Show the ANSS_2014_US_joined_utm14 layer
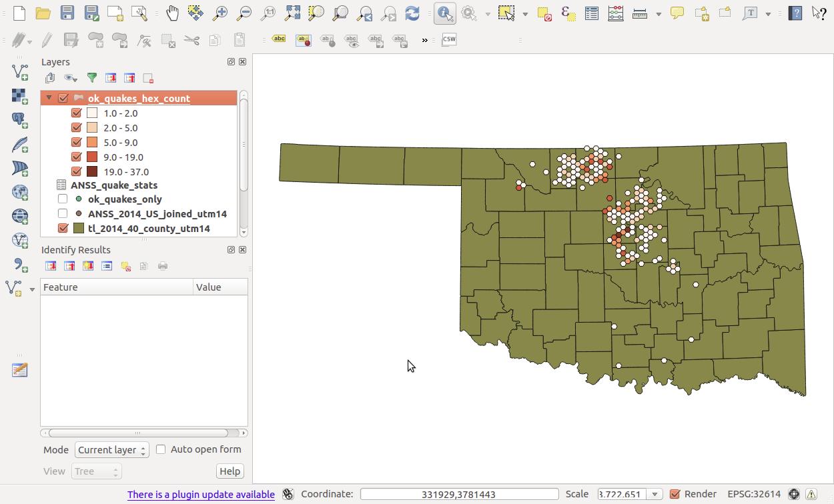This screenshot has width=834, height=504. [x=63, y=213]
